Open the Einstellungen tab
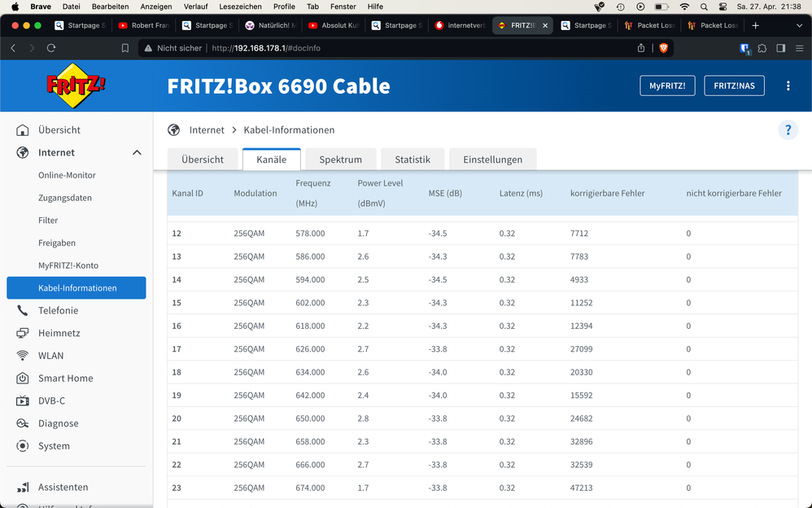812x508 pixels. (492, 159)
